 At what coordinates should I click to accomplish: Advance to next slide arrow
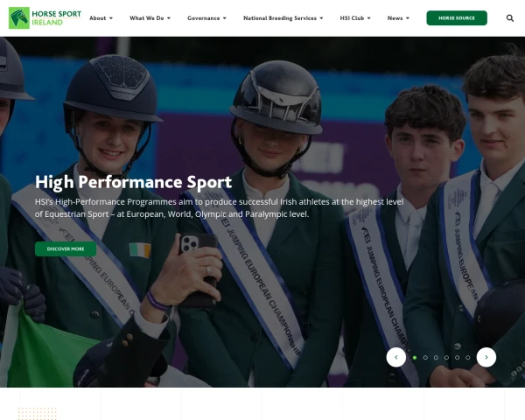[x=486, y=357]
